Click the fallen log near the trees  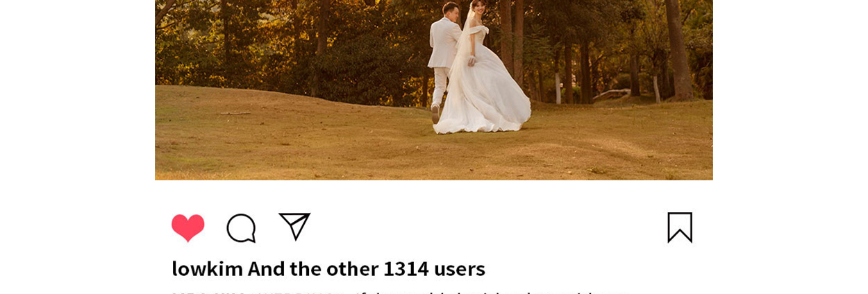612,94
